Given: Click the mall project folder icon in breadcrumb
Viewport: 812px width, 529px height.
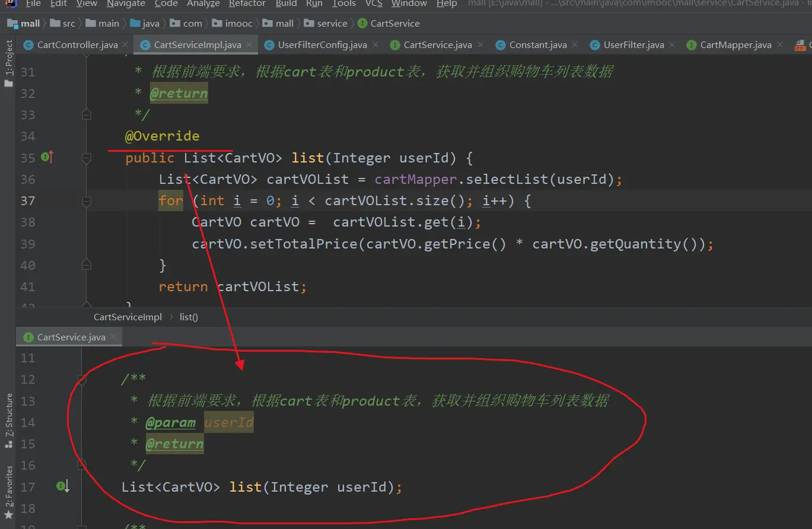Looking at the screenshot, I should click(12, 24).
